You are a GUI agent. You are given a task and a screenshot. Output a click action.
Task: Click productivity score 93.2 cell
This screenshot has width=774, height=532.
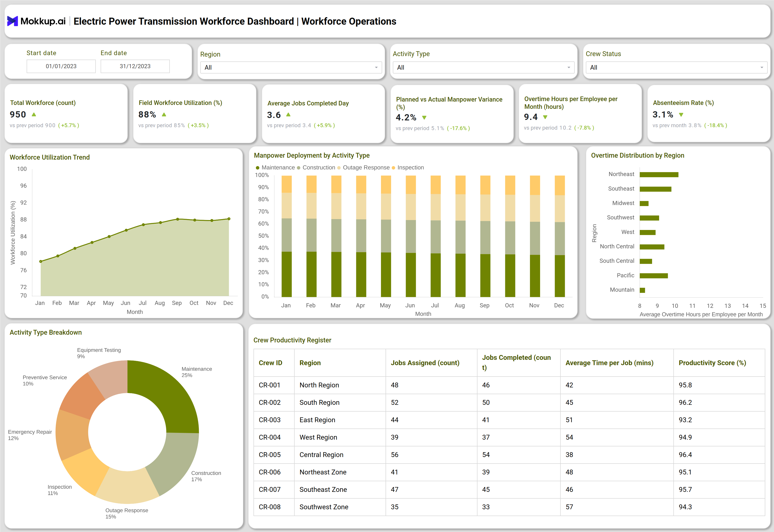click(719, 420)
